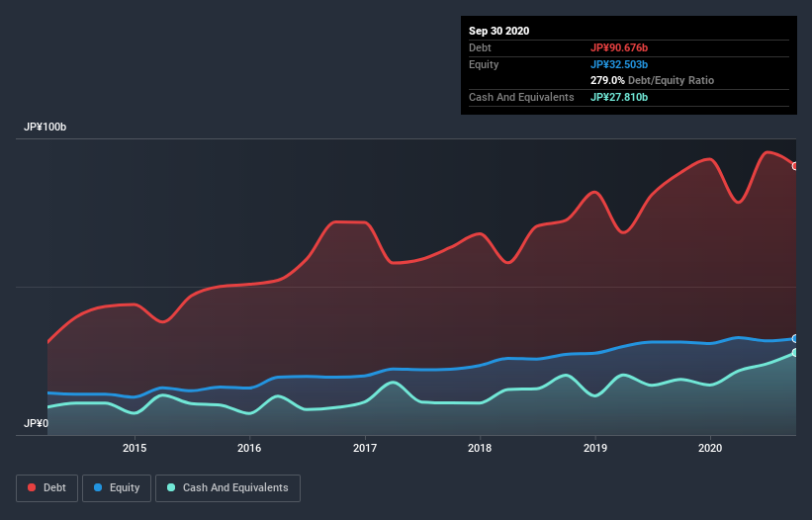The width and height of the screenshot is (812, 520).
Task: Click the red dot in Debt legend
Action: click(32, 487)
